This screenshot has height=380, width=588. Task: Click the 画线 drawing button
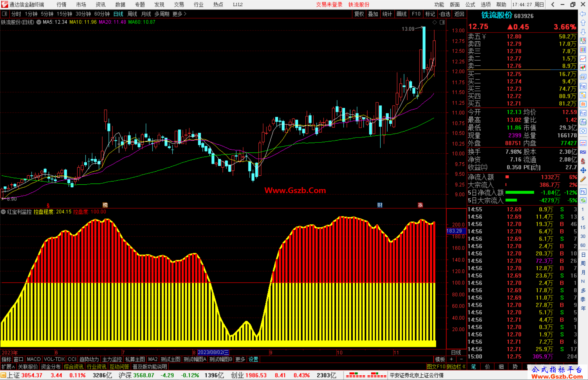[x=402, y=14]
